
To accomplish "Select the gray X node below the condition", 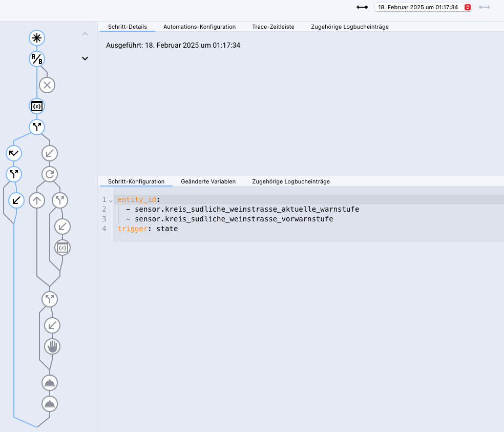I will pyautogui.click(x=47, y=85).
